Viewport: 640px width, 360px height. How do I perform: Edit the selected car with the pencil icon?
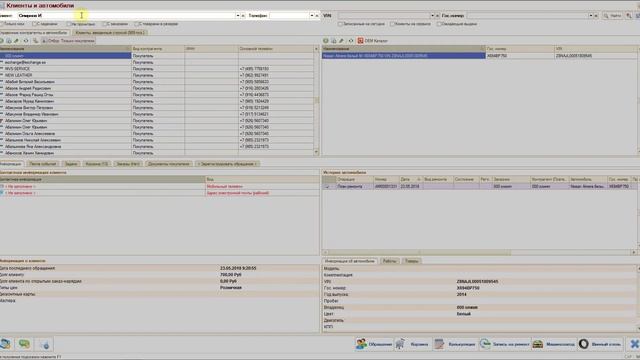tap(341, 41)
